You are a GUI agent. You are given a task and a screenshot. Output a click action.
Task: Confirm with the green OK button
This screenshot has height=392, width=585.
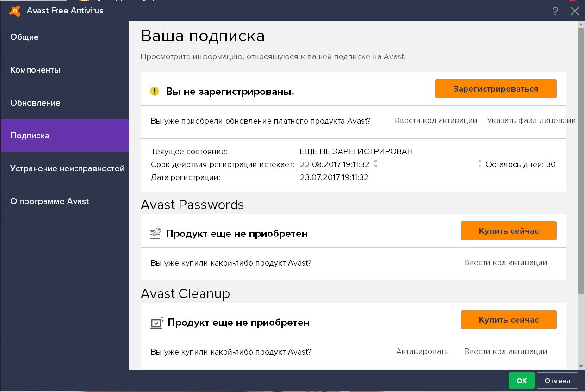[521, 380]
